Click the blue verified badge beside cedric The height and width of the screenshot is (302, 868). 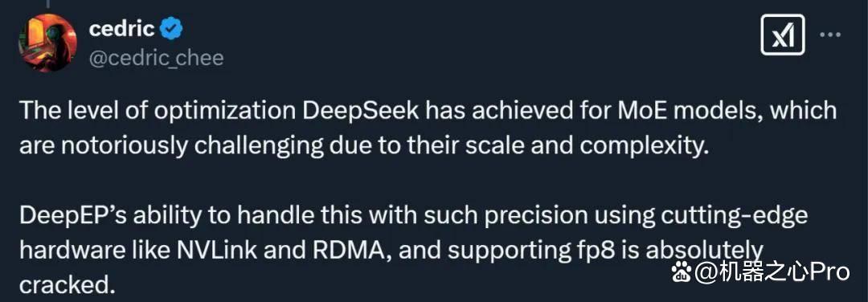click(x=172, y=29)
